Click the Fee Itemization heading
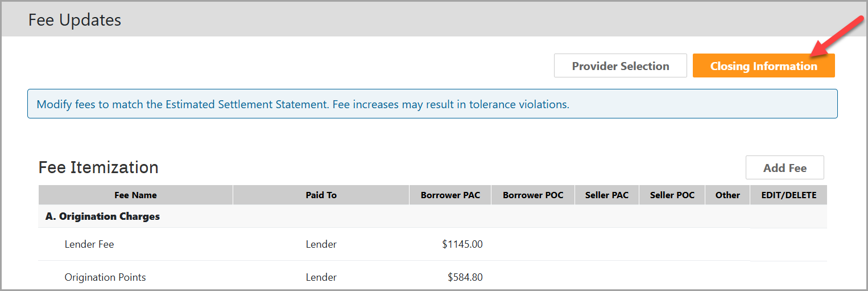This screenshot has width=868, height=291. click(98, 167)
